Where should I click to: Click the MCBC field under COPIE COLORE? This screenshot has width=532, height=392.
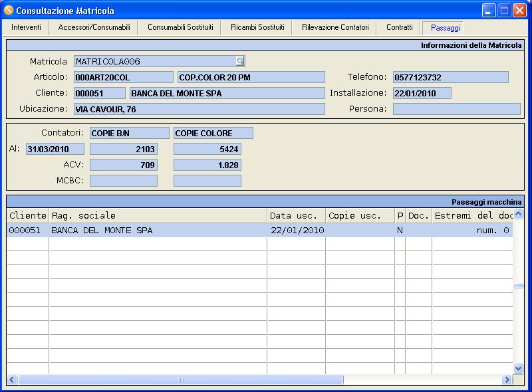click(x=207, y=181)
